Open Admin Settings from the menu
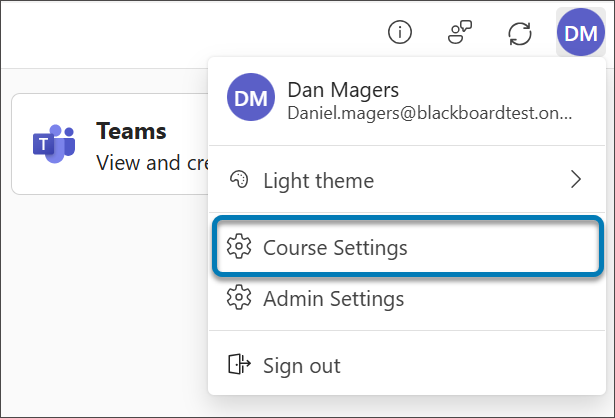Viewport: 615px width, 418px height. [x=333, y=298]
